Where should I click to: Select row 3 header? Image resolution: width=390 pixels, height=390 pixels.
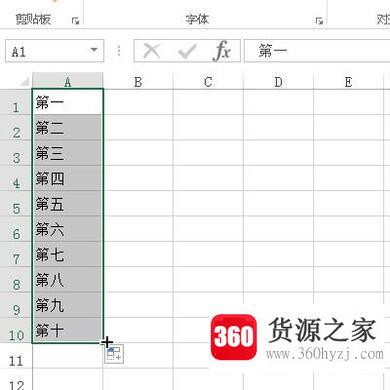(x=16, y=153)
